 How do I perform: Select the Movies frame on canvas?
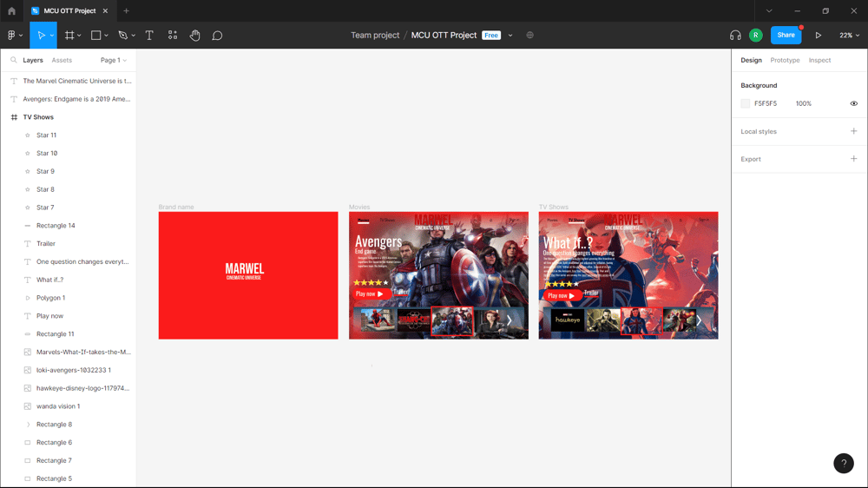[x=438, y=275]
